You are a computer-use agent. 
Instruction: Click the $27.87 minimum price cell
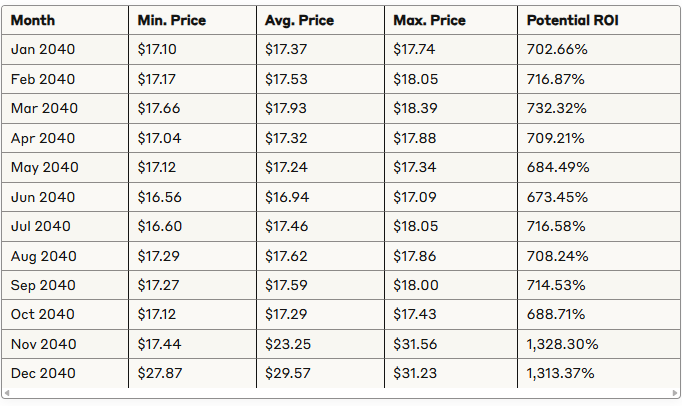[x=158, y=373]
